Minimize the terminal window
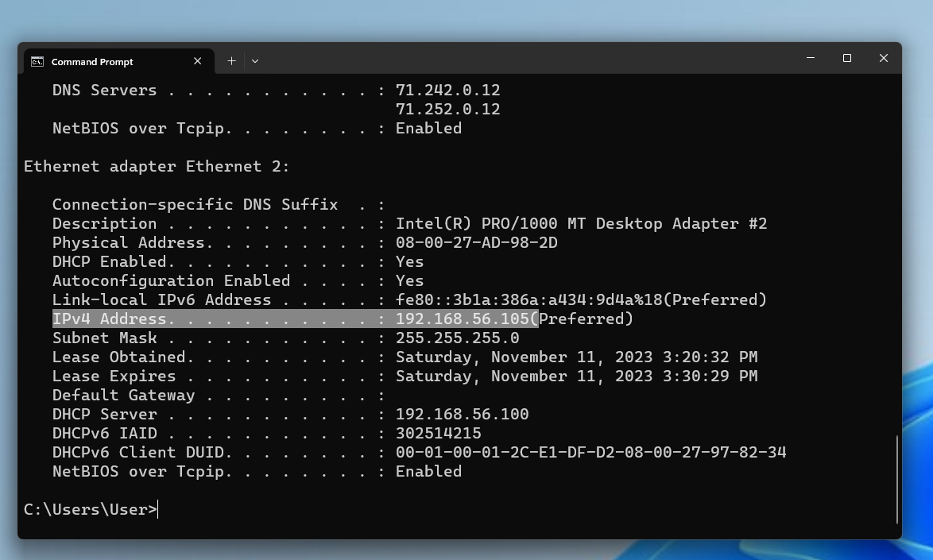933x560 pixels. coord(811,58)
